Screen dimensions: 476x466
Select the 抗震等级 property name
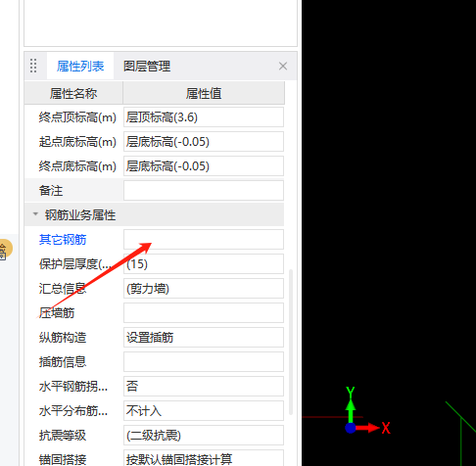[63, 436]
